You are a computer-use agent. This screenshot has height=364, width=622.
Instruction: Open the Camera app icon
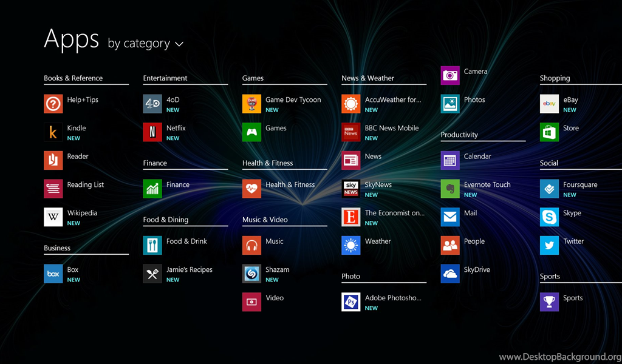tap(450, 75)
